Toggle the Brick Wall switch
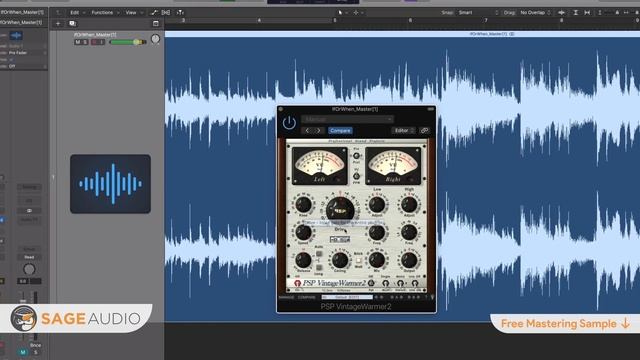Image resolution: width=640 pixels, height=360 pixels. [x=358, y=260]
